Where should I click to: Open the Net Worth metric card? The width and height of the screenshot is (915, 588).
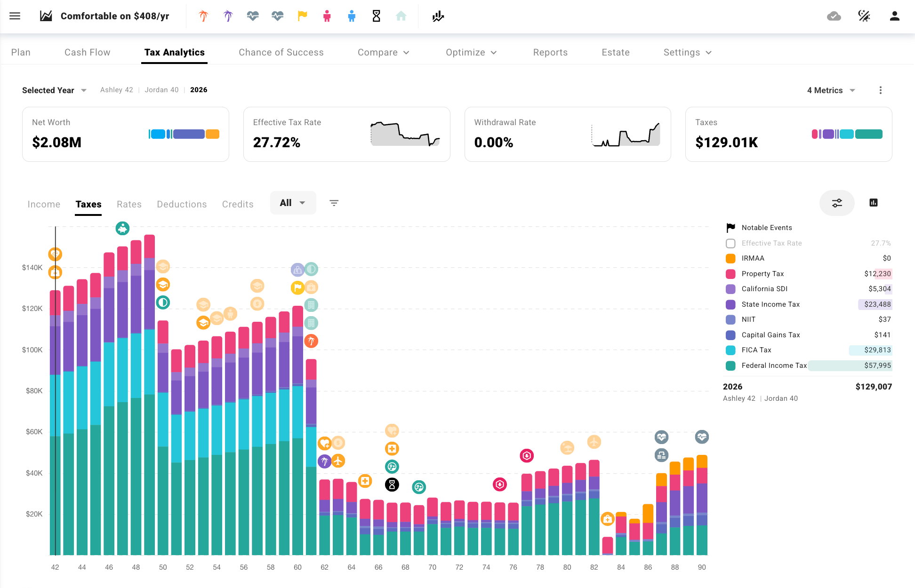tap(126, 134)
